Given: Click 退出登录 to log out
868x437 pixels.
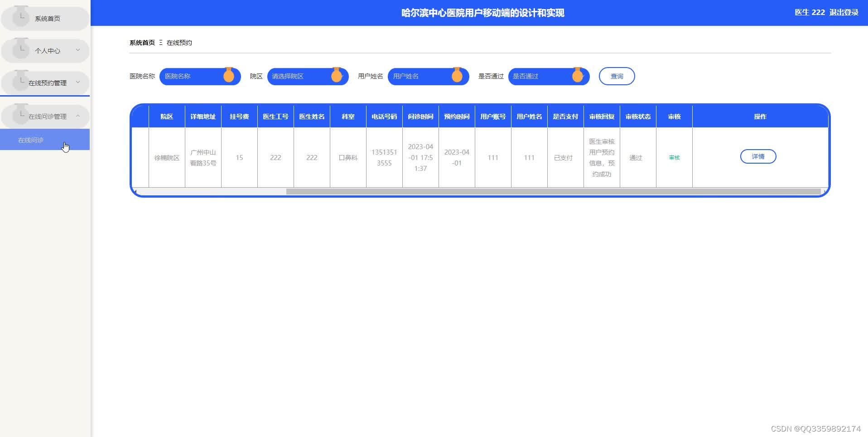Looking at the screenshot, I should (844, 12).
